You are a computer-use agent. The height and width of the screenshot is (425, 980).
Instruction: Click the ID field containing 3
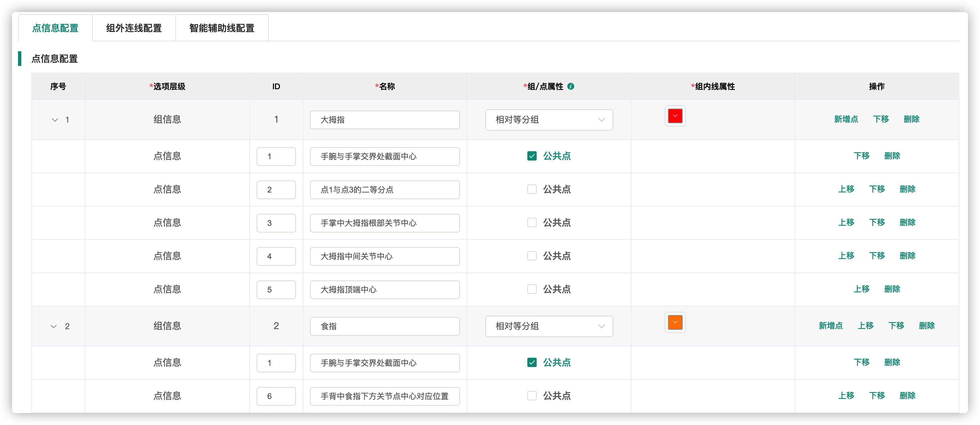(276, 223)
